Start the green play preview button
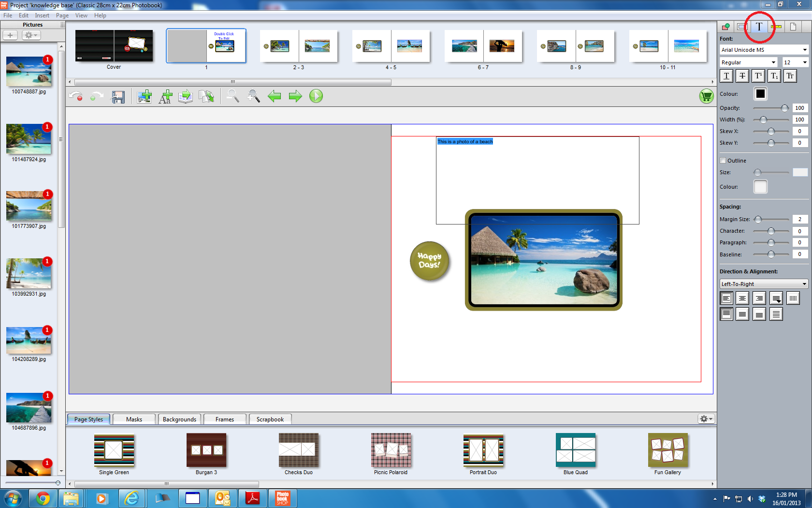The height and width of the screenshot is (508, 812). point(316,96)
